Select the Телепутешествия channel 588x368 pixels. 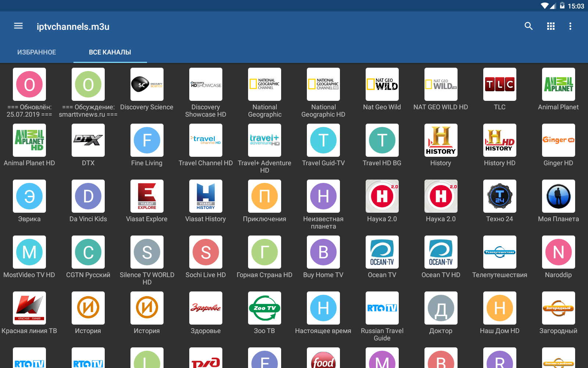click(x=500, y=252)
